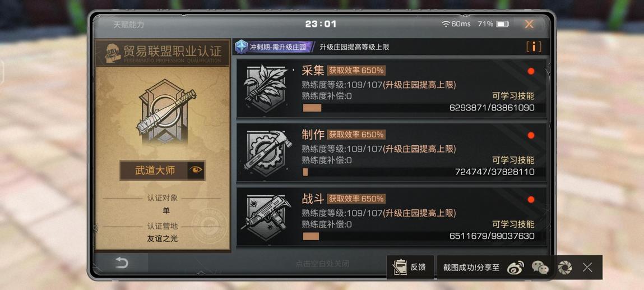Viewport: 644px width, 290px height.
Task: Toggle the eye icon beside 武道大师
Action: coord(196,170)
